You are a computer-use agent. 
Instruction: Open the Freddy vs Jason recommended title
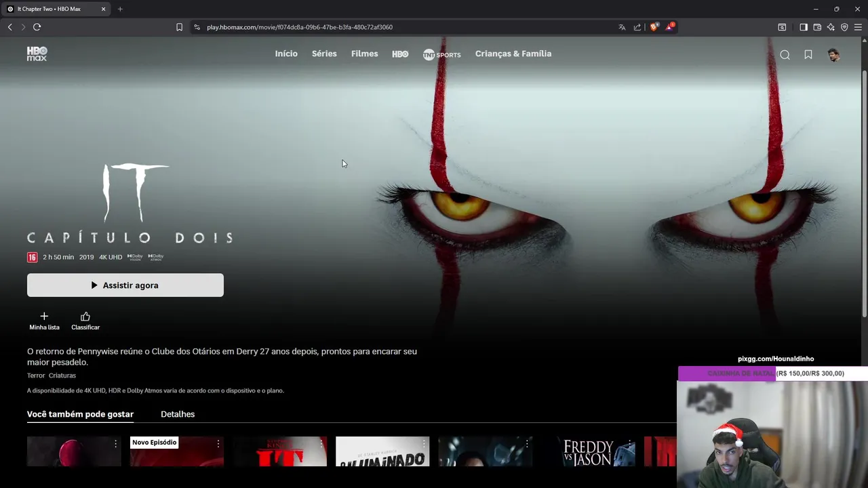pyautogui.click(x=589, y=451)
